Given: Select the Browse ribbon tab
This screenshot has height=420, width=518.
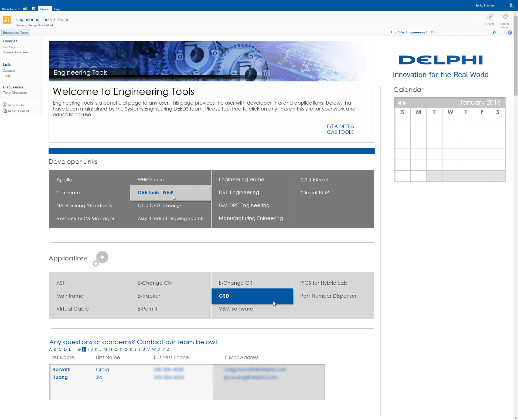Looking at the screenshot, I should tap(45, 9).
